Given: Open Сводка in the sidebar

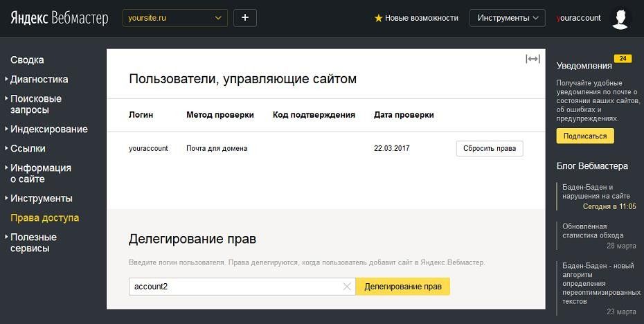Looking at the screenshot, I should [27, 60].
